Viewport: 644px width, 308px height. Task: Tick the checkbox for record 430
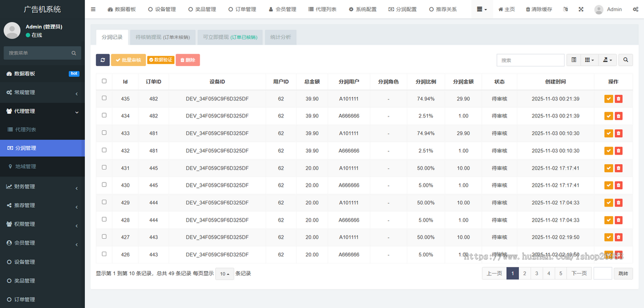click(x=104, y=185)
